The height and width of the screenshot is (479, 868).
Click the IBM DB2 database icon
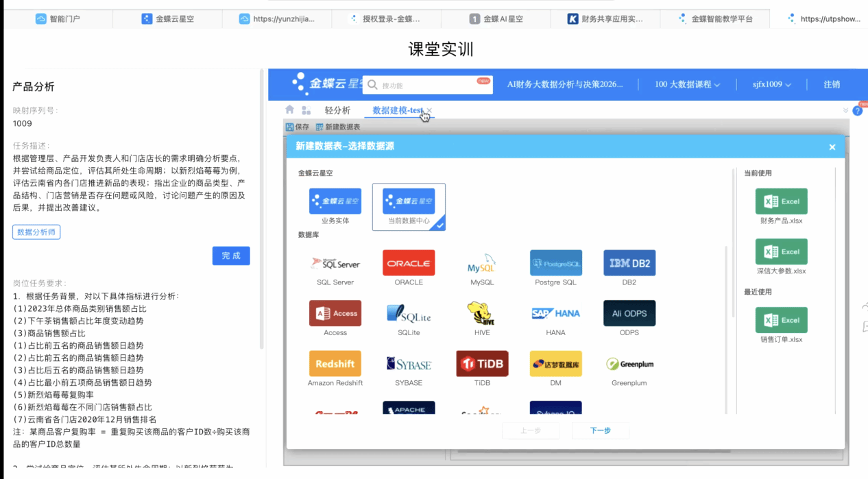pos(629,264)
